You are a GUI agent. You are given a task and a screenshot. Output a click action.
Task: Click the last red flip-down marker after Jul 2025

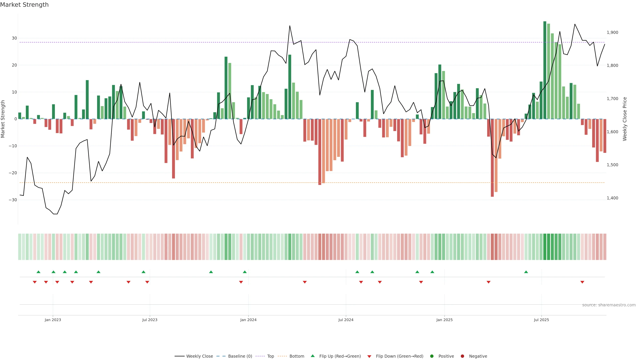pyautogui.click(x=582, y=282)
